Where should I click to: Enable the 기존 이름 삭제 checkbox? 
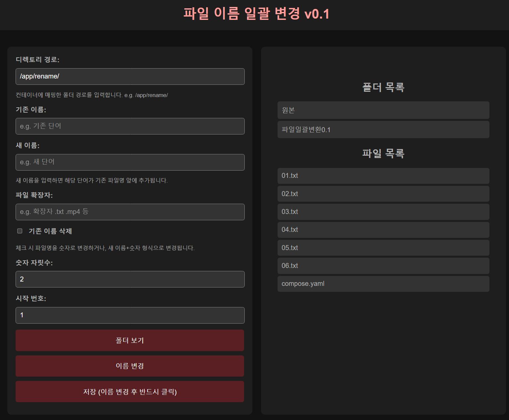tap(20, 231)
